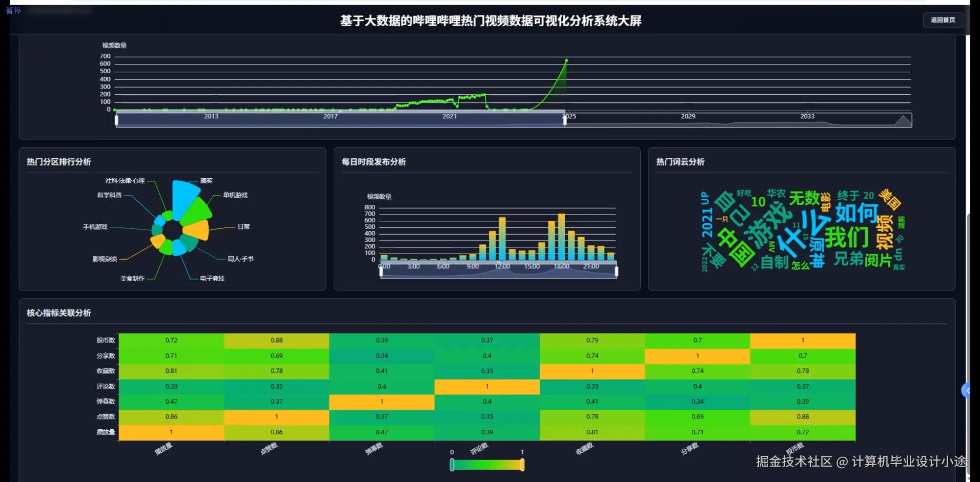Click the 搞笑 segment label in rose chart
This screenshot has height=482, width=980.
point(206,180)
